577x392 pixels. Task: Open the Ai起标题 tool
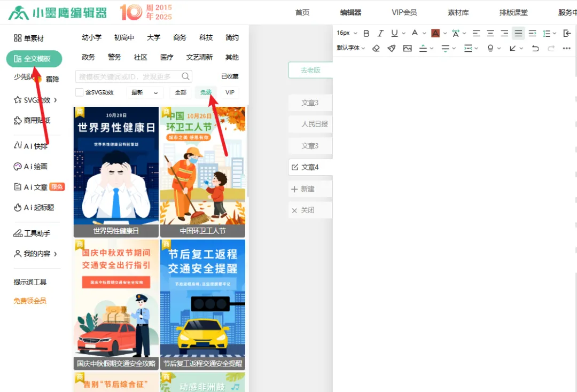coord(34,207)
